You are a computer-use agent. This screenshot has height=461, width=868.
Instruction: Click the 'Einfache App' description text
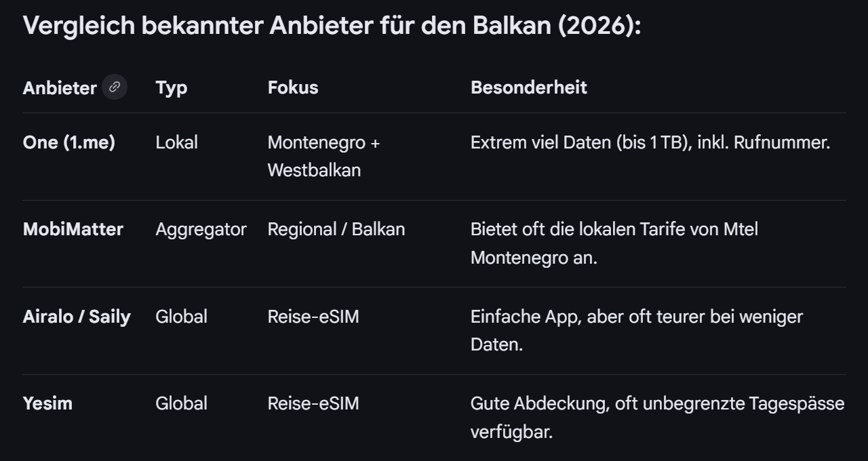tap(636, 330)
